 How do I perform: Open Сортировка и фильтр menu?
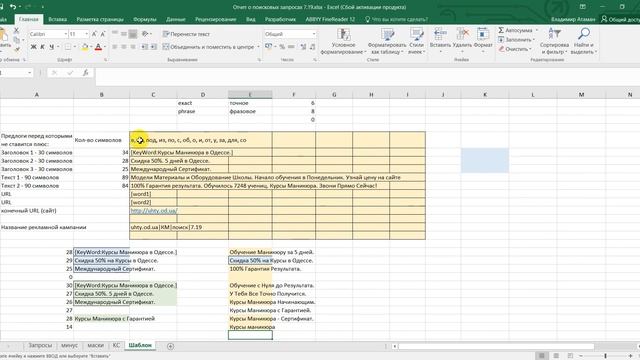[554, 41]
